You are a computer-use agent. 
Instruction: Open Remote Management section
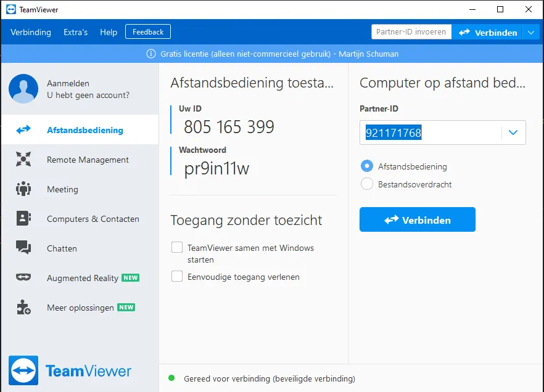tap(80, 160)
